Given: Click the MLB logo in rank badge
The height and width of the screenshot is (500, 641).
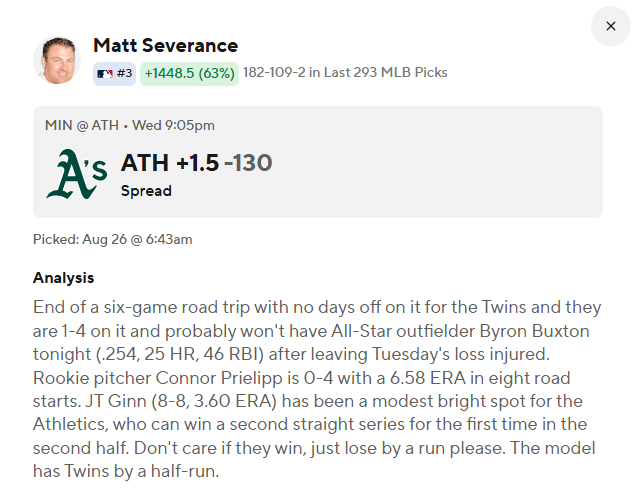Looking at the screenshot, I should pyautogui.click(x=105, y=74).
